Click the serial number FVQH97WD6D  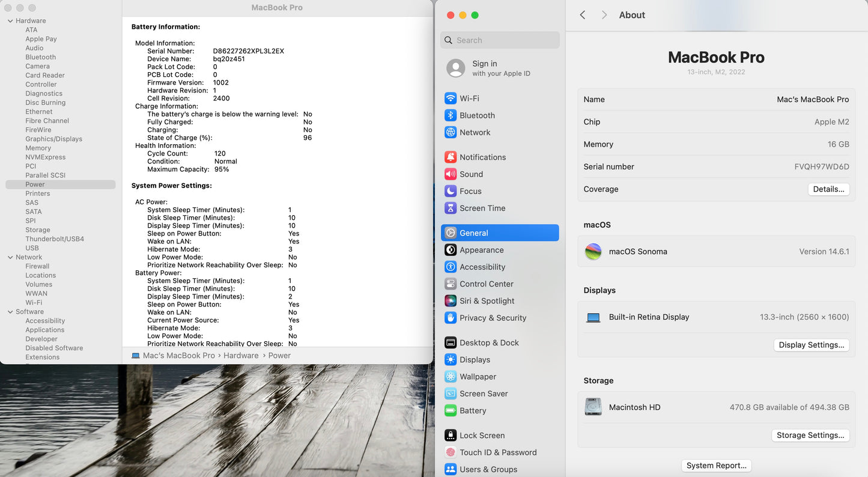[x=822, y=167]
